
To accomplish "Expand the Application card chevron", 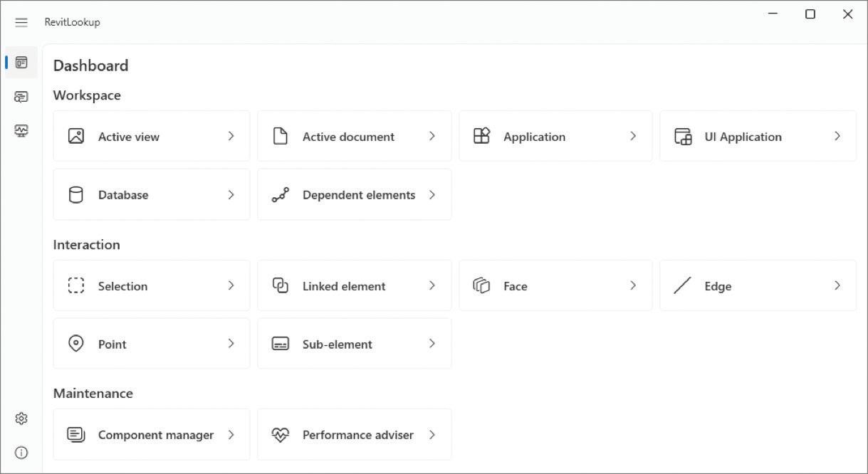I will [633, 136].
